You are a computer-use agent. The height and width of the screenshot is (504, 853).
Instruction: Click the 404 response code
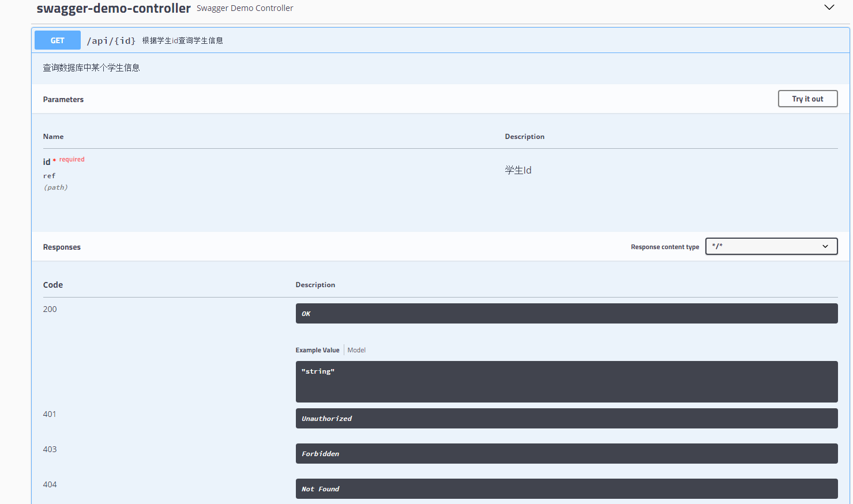click(50, 484)
